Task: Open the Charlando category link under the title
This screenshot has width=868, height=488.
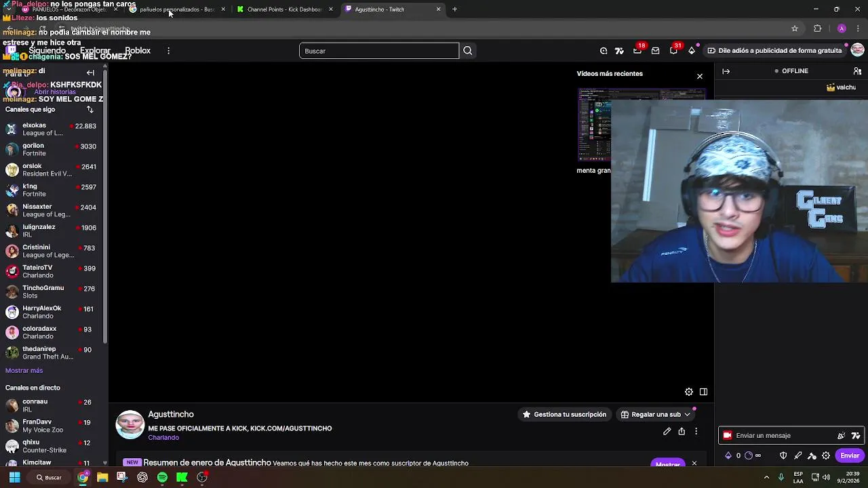Action: (x=163, y=438)
